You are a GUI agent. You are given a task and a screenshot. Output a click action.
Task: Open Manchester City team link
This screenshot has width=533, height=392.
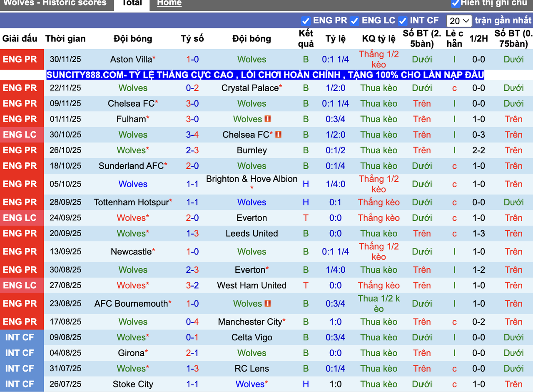point(250,322)
